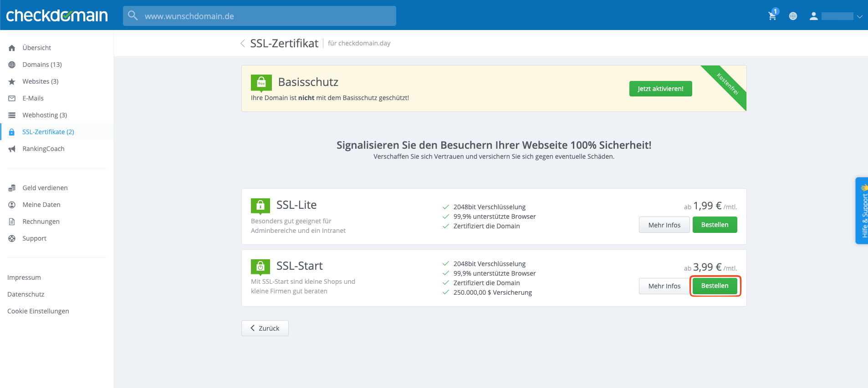This screenshot has height=388, width=868.
Task: Expand the account dropdown chevron
Action: 859,16
